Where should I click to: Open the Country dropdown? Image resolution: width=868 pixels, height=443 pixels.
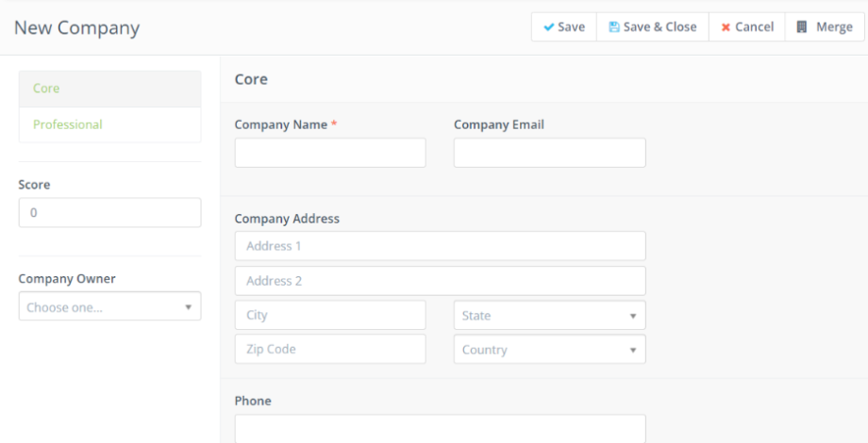[x=550, y=349]
